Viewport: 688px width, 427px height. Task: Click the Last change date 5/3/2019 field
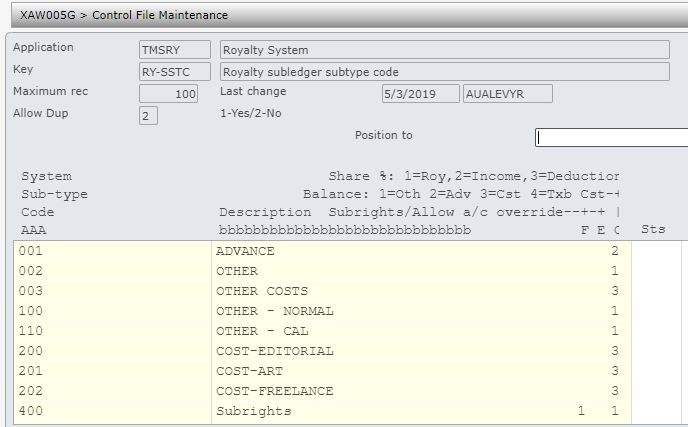(x=420, y=93)
